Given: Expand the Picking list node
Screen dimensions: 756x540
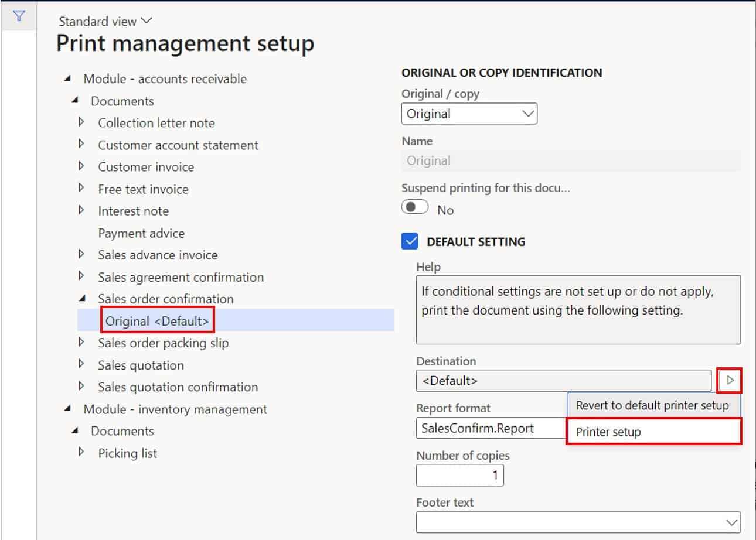Looking at the screenshot, I should (x=81, y=453).
